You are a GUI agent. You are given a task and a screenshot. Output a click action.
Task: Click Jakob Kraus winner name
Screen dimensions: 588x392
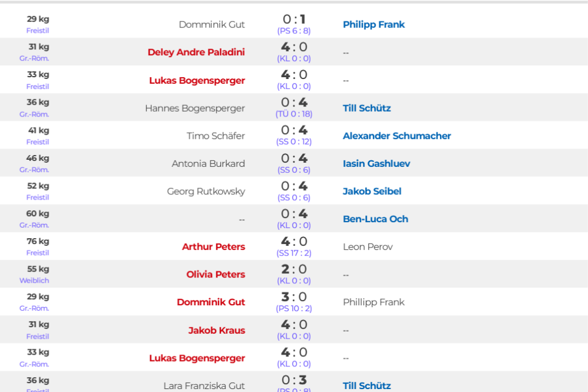click(216, 330)
